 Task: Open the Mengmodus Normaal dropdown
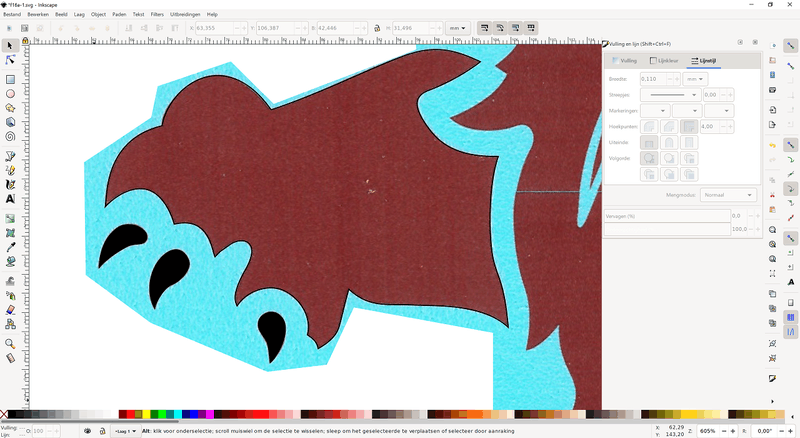tap(728, 195)
